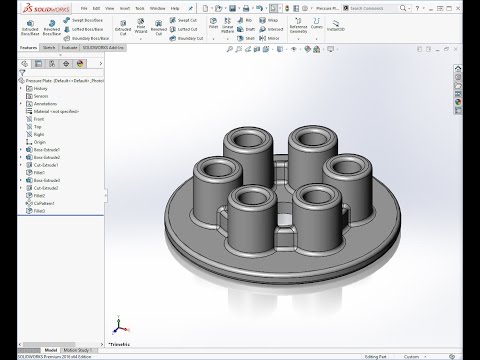Select the Extruded Boss/Base tool
This screenshot has height=360, width=480.
point(30,27)
